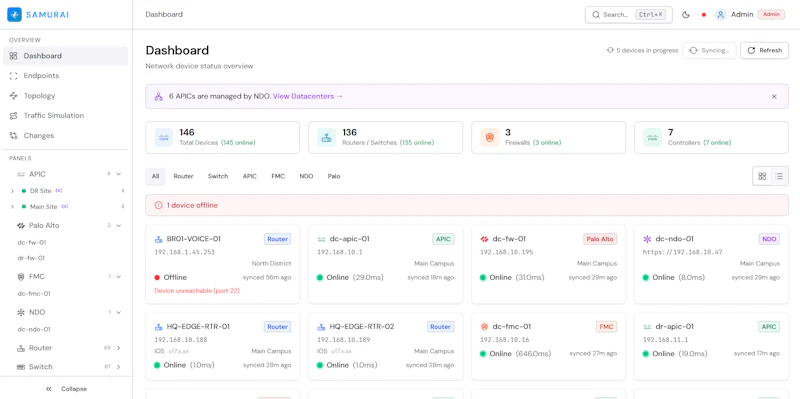Click 5 devices in progress status
Screen dimensions: 800x399
(x=642, y=51)
